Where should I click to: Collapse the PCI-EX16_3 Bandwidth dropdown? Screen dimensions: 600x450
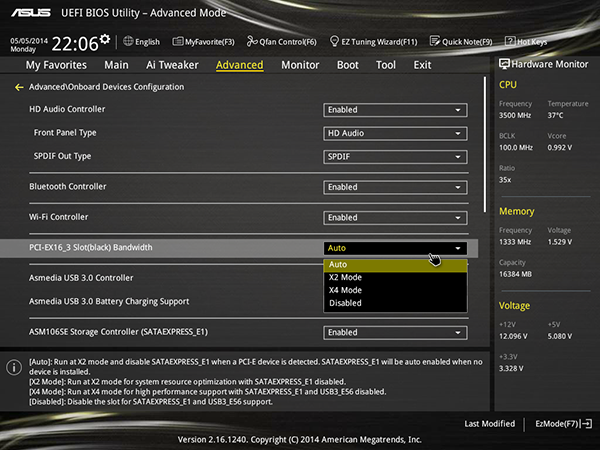click(395, 248)
